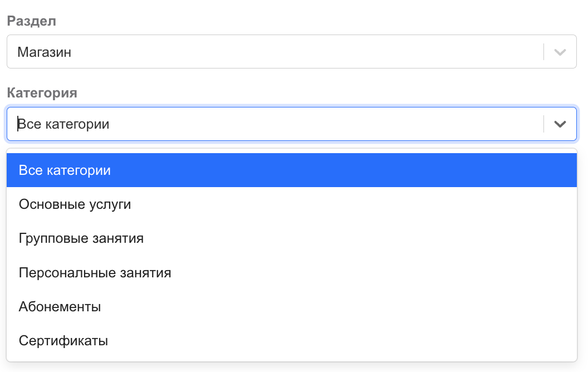Choose the "Абонементы" category
Screen dimensions: 588x372
click(60, 307)
